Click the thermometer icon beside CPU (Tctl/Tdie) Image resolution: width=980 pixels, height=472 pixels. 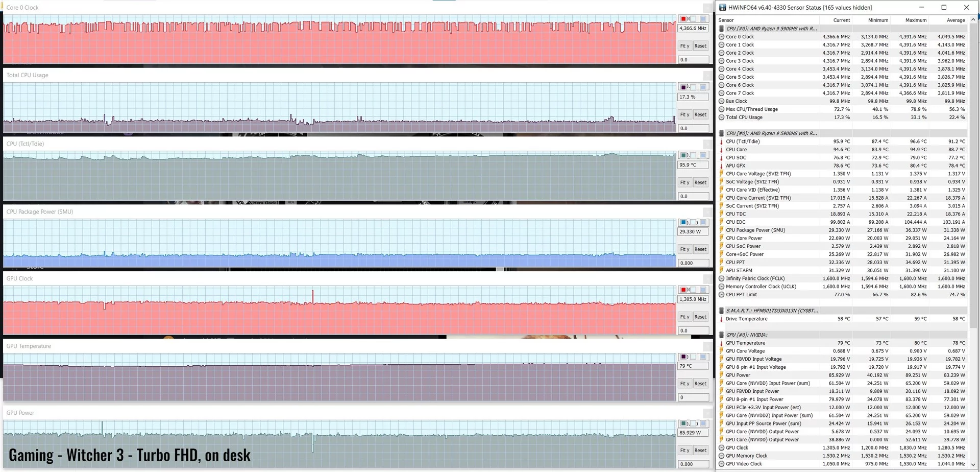coord(721,141)
